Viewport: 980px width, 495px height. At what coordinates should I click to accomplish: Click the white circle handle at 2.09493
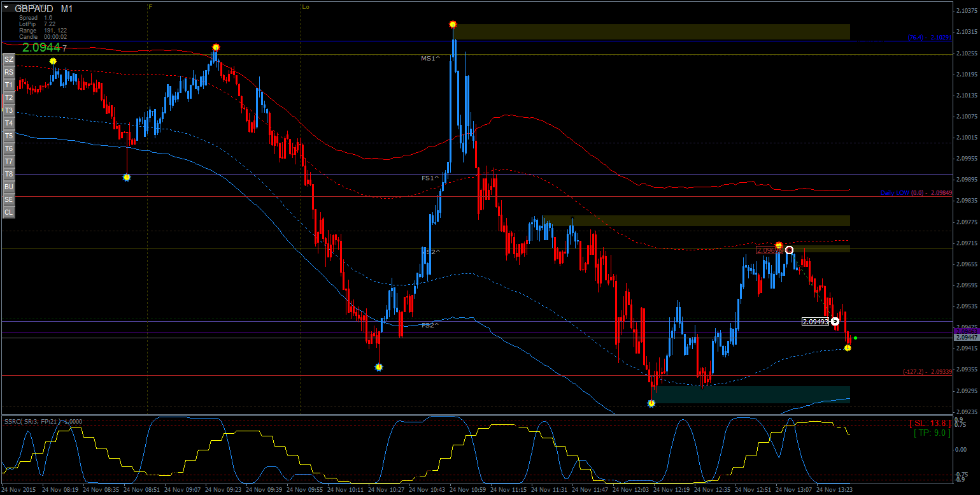835,321
